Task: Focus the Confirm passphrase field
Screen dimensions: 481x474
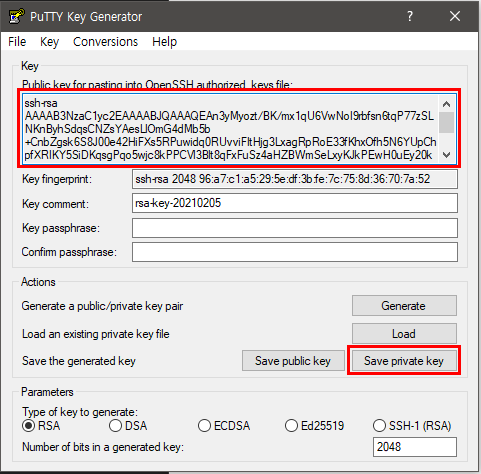Action: click(x=295, y=252)
